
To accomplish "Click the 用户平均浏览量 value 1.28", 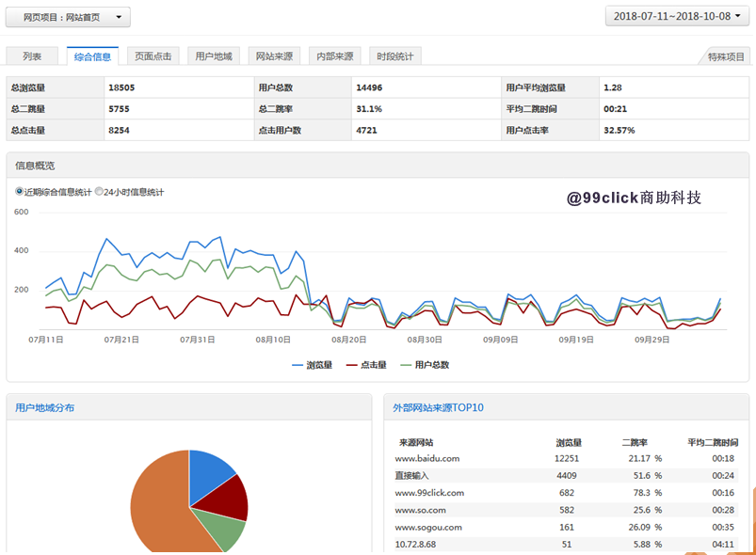I will pyautogui.click(x=613, y=87).
